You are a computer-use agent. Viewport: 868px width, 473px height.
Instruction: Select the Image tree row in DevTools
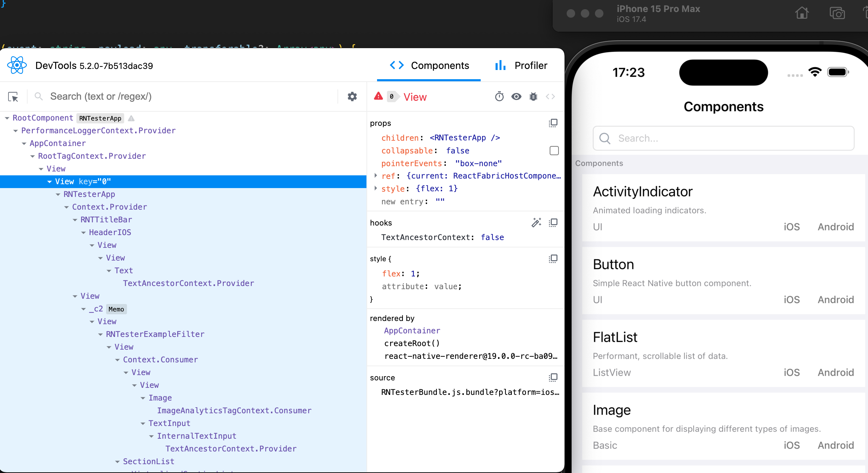point(183,398)
